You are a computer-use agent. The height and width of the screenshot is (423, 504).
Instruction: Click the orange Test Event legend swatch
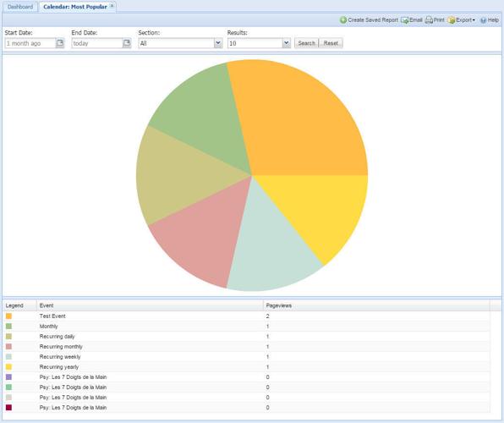point(8,316)
